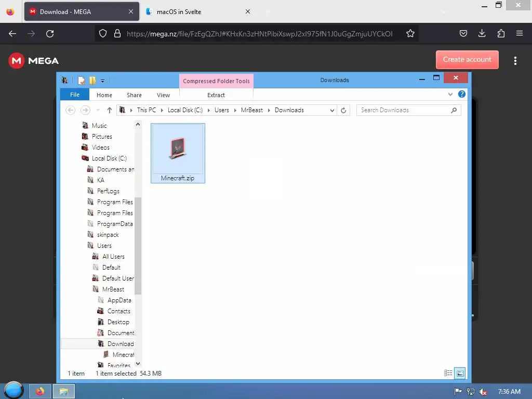Select Pictures in the navigation pane
The width and height of the screenshot is (532, 399).
[102, 137]
